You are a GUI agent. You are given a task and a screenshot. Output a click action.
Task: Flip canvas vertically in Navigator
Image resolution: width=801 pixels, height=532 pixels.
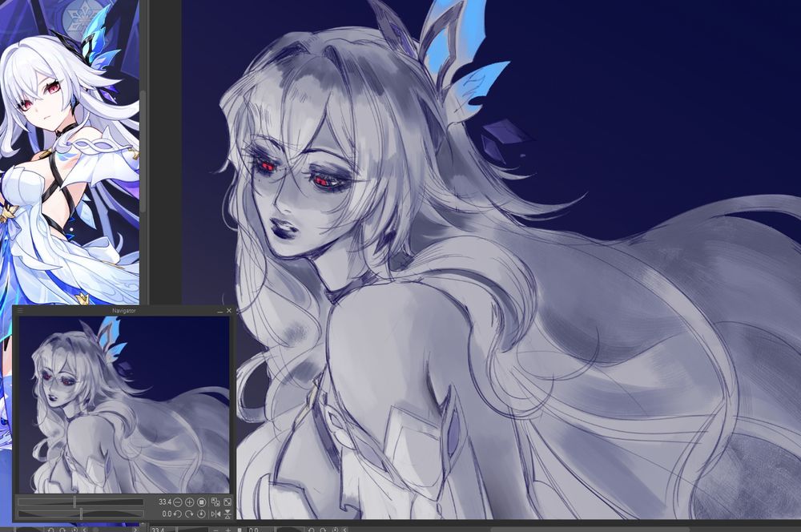[x=227, y=514]
